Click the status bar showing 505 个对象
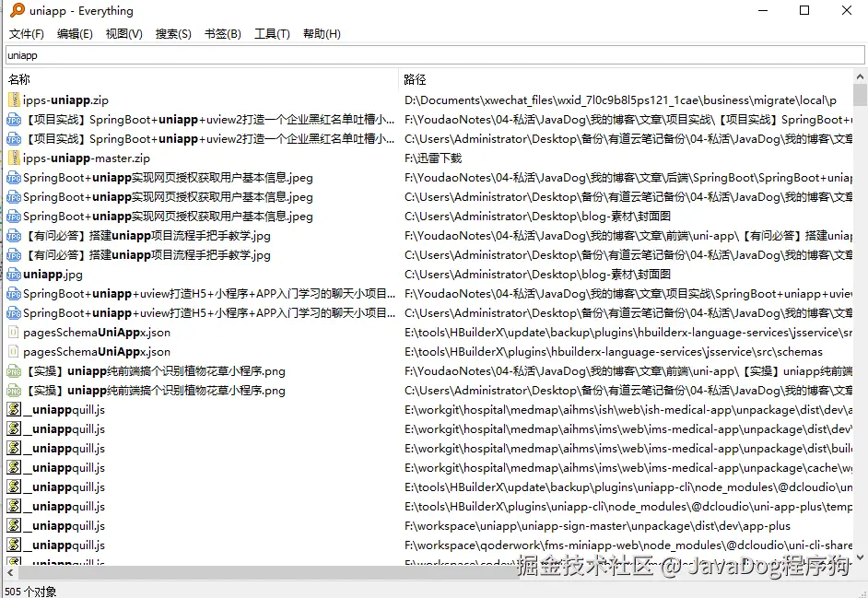This screenshot has height=598, width=868. (x=31, y=592)
